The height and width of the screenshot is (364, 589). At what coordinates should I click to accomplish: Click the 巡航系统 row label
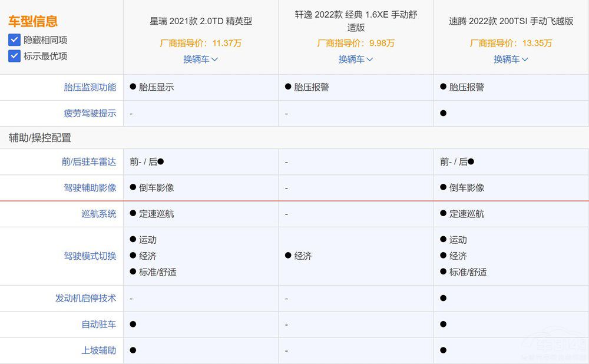pyautogui.click(x=98, y=214)
